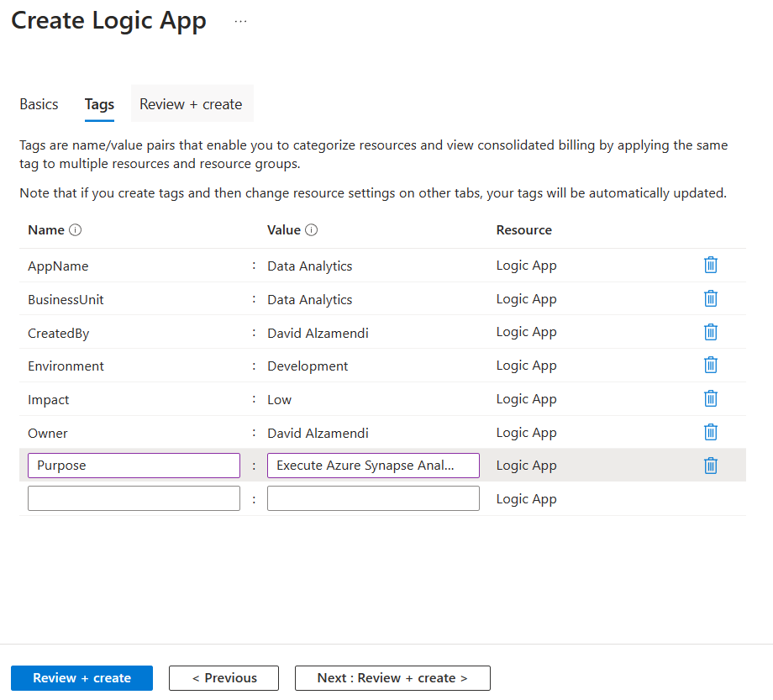Image resolution: width=773 pixels, height=700 pixels.
Task: Delete the Impact tag row
Action: [710, 399]
